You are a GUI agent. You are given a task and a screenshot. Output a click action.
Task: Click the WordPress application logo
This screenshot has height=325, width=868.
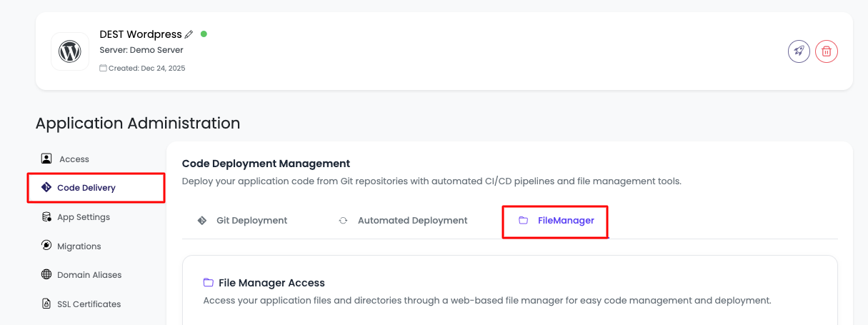[70, 51]
